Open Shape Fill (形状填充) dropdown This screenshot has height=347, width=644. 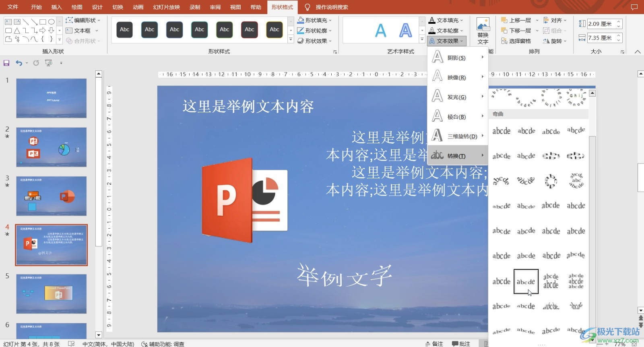(315, 20)
